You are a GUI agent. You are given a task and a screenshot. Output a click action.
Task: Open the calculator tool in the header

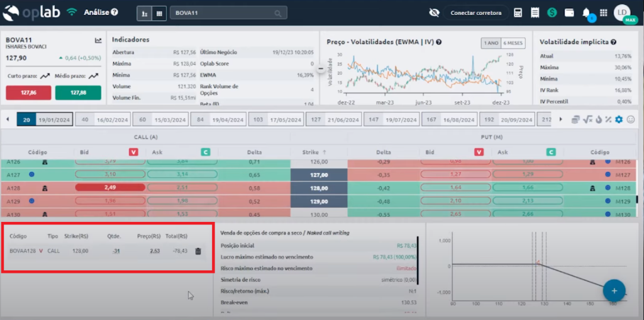(x=518, y=13)
